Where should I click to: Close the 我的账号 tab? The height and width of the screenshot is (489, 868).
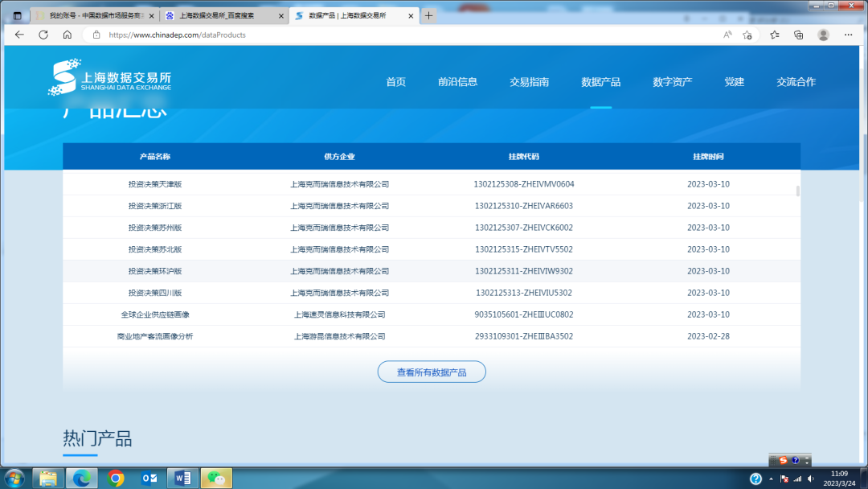(152, 15)
